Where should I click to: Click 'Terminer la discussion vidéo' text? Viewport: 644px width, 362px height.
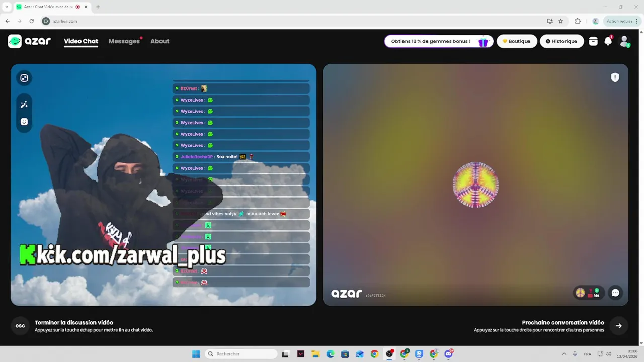(74, 323)
